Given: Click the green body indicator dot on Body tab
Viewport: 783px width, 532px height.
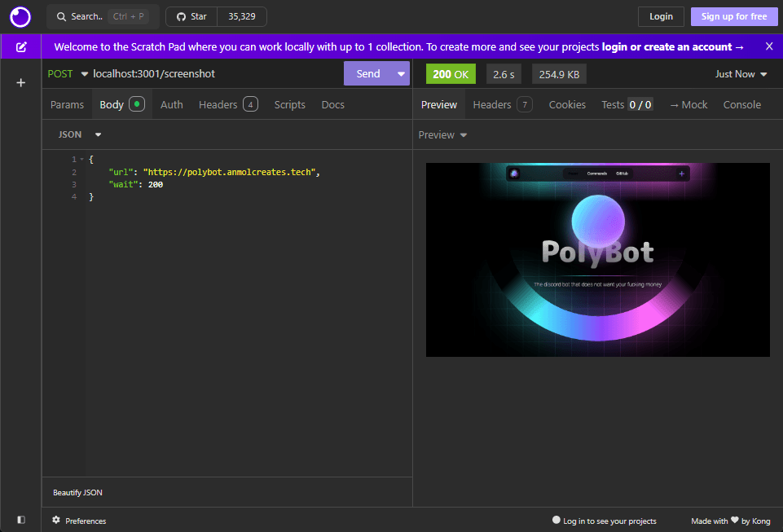Looking at the screenshot, I should [x=137, y=104].
